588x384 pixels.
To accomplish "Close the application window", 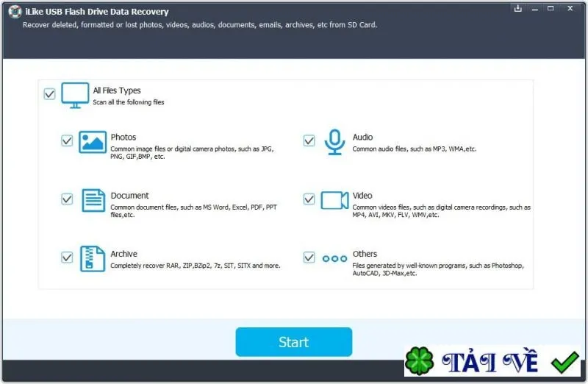I will (x=570, y=8).
